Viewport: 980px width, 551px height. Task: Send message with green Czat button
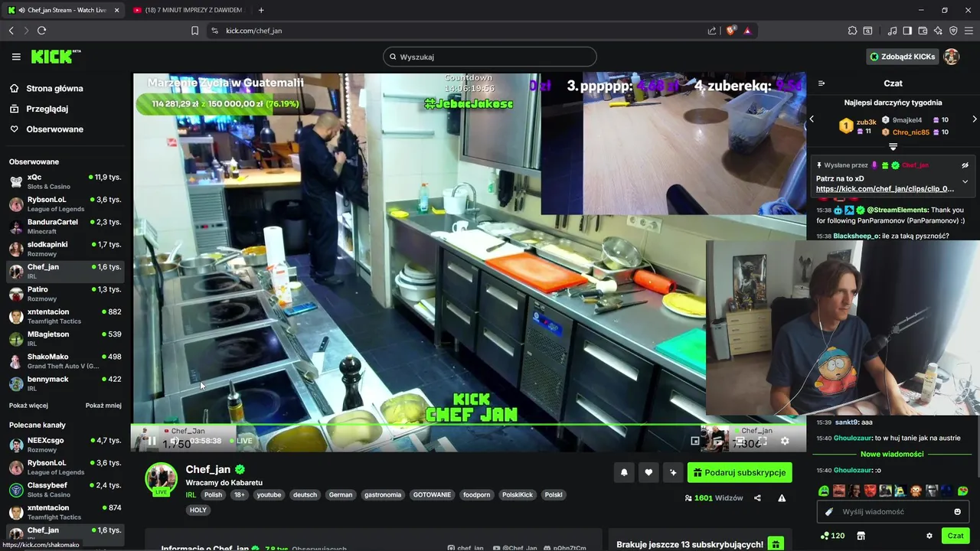point(955,536)
